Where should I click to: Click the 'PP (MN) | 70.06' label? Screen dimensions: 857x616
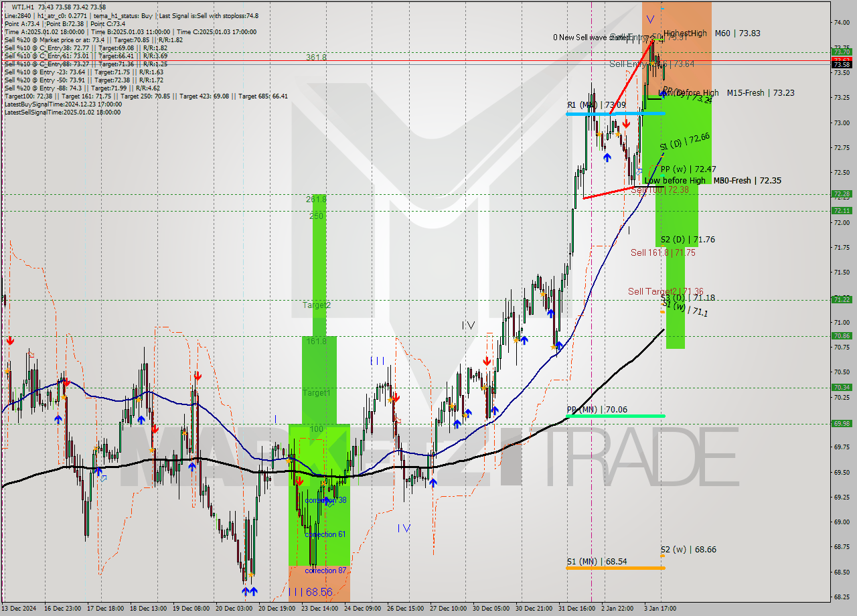point(597,409)
